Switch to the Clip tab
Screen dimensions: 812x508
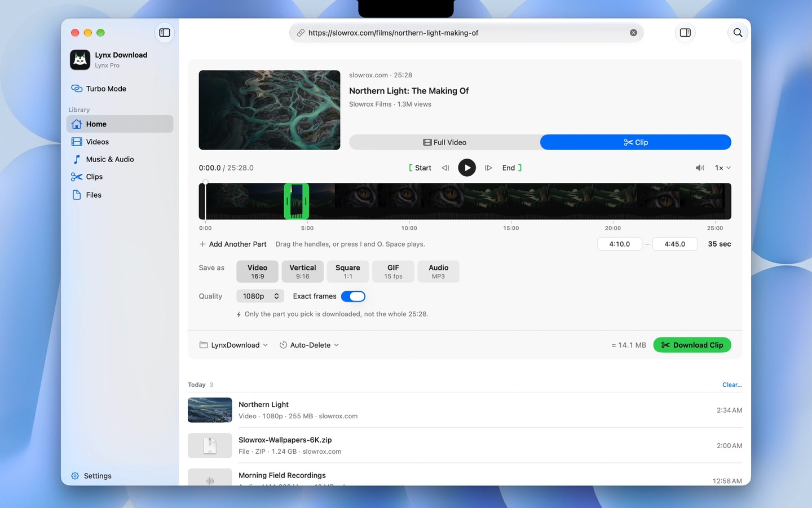coord(636,142)
